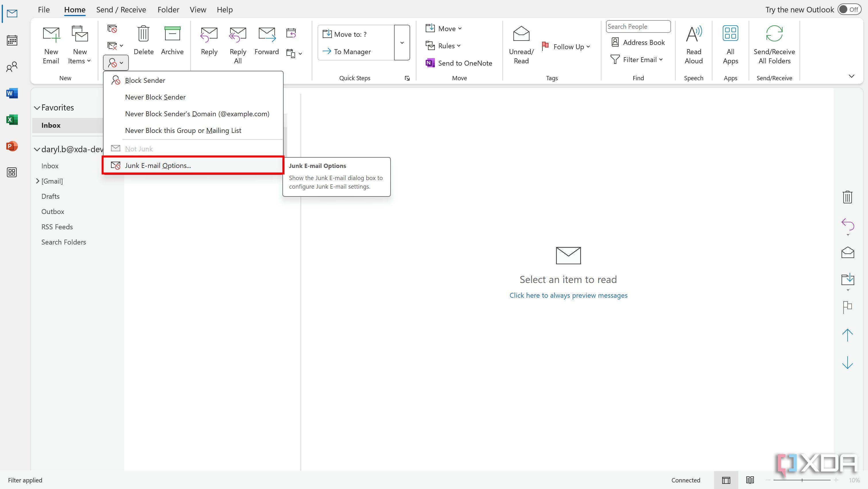Image resolution: width=868 pixels, height=489 pixels.
Task: Click the Delete trash icon in ribbon
Action: pos(144,34)
